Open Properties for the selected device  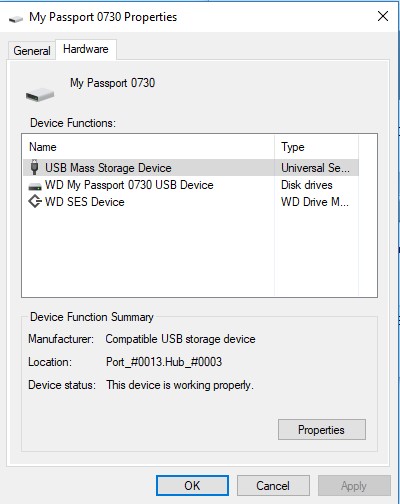coord(322,430)
